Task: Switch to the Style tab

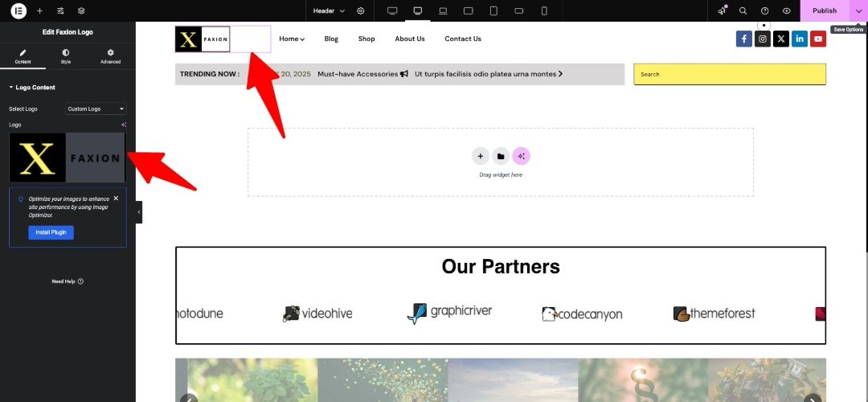Action: pyautogui.click(x=66, y=55)
